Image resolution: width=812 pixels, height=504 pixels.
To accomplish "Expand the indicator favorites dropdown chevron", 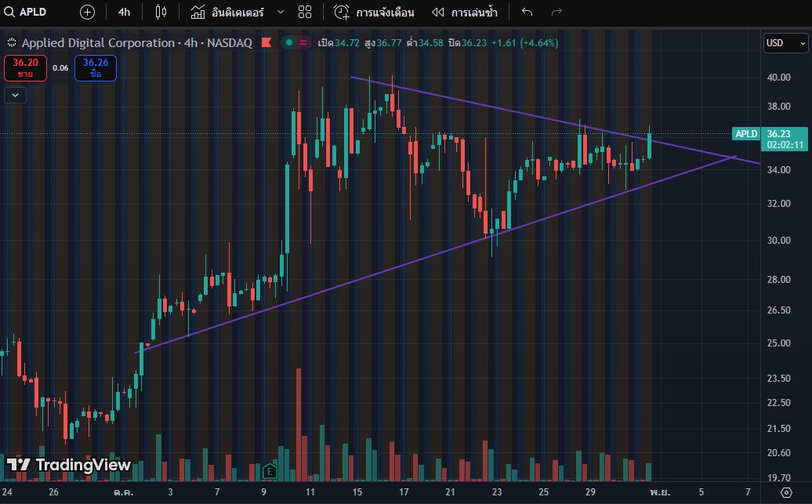I will pos(280,12).
